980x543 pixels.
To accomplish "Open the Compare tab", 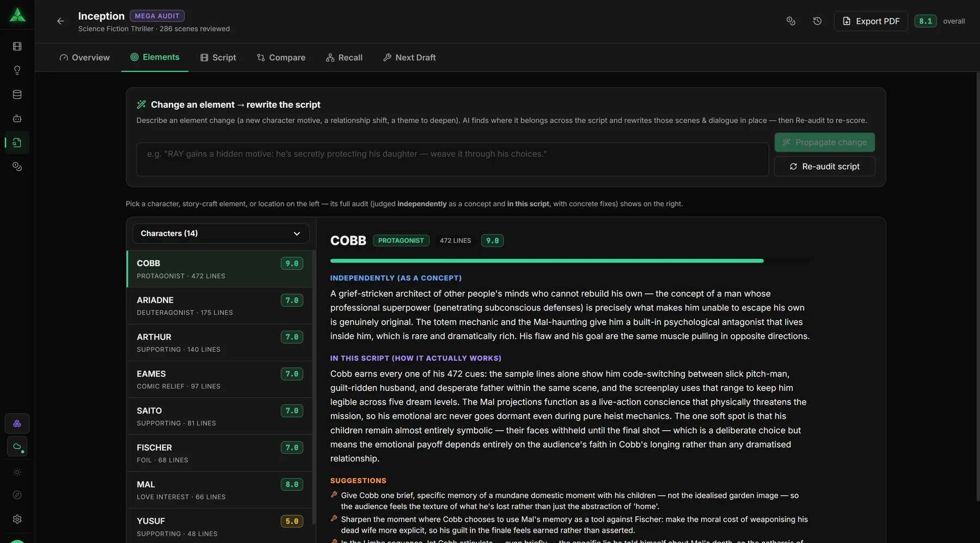I will 281,58.
